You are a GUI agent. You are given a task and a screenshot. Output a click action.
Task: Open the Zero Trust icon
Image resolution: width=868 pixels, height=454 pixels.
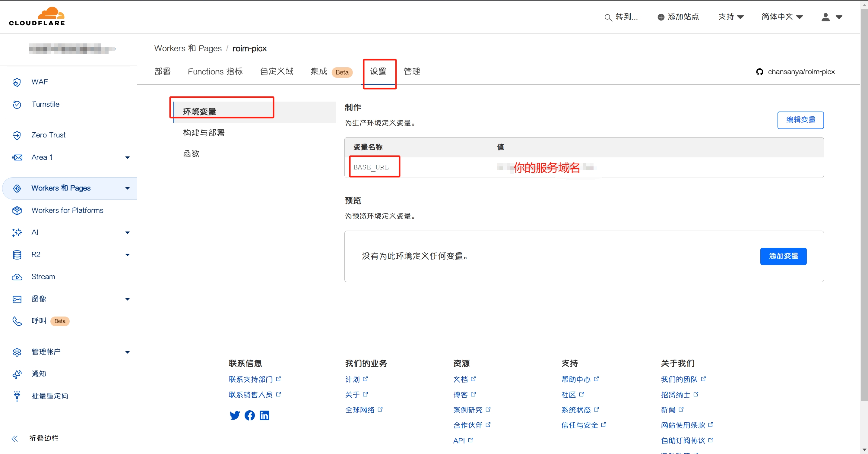(x=17, y=135)
